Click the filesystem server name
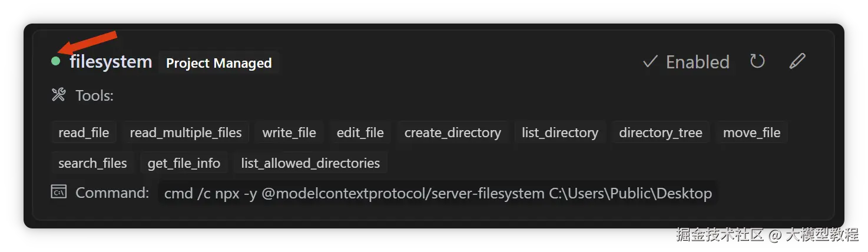868x252 pixels. [x=111, y=62]
